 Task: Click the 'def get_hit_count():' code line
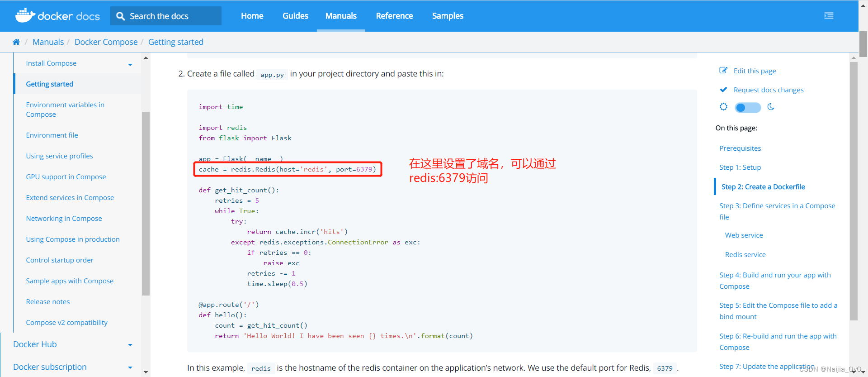[239, 190]
